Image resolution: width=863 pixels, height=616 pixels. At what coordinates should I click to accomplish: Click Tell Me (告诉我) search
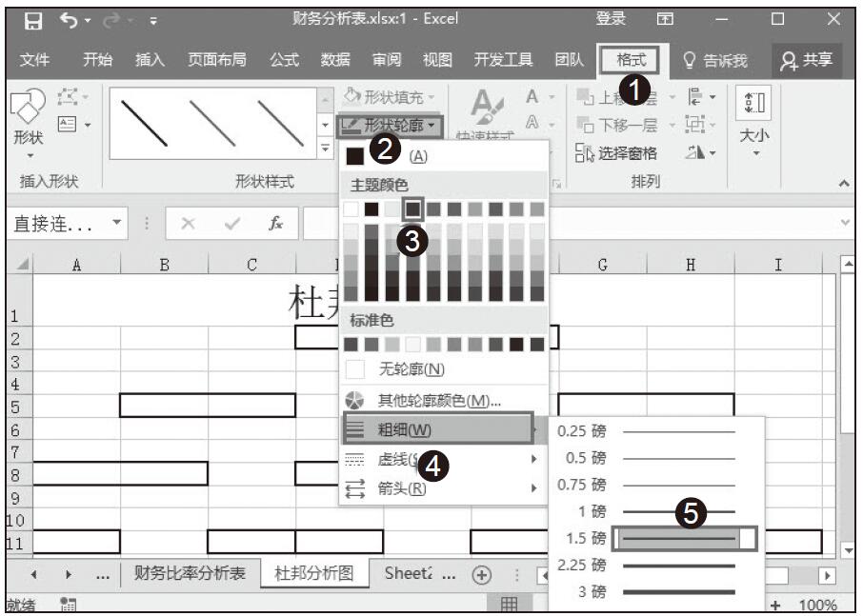click(715, 60)
